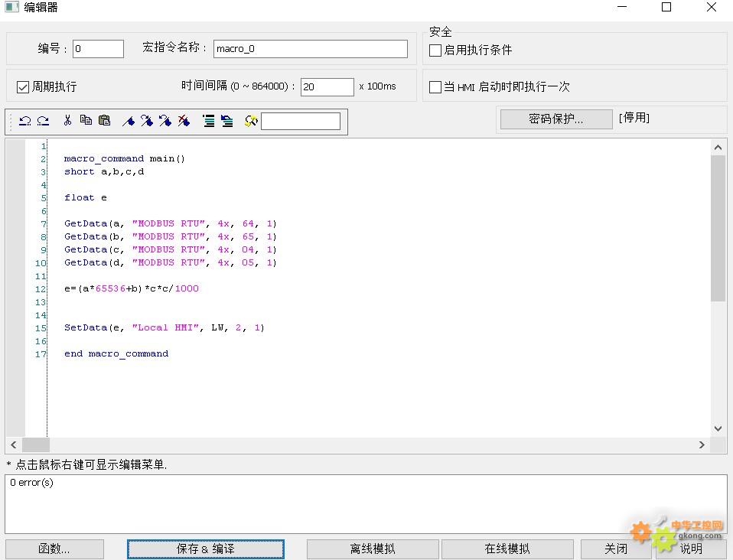Toggle 当 HMI 启动时即执行一次 checkbox

(435, 87)
